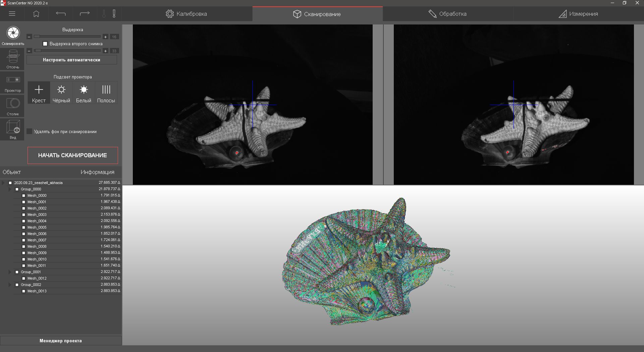Open the Проектор panel

[x=13, y=82]
